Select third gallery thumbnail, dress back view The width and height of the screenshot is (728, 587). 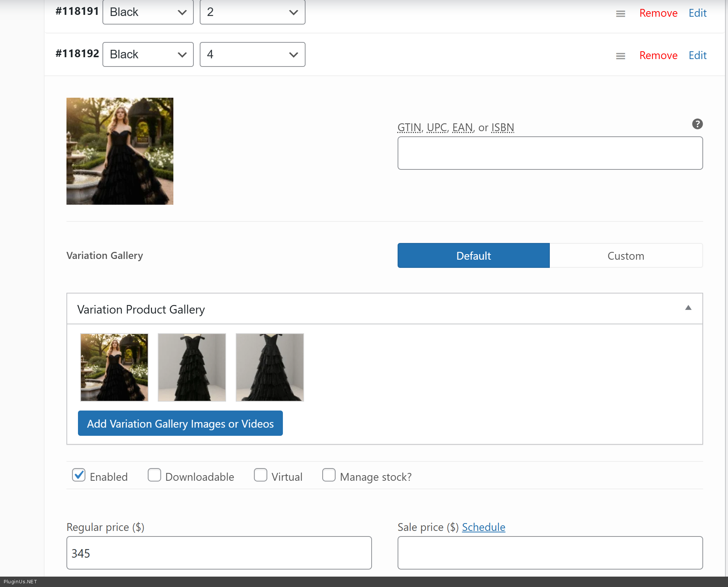[x=270, y=367]
